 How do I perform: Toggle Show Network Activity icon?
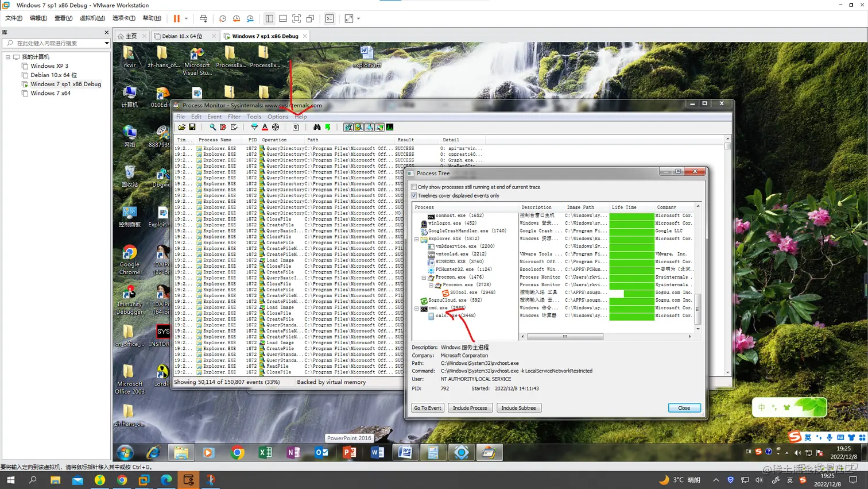point(369,127)
